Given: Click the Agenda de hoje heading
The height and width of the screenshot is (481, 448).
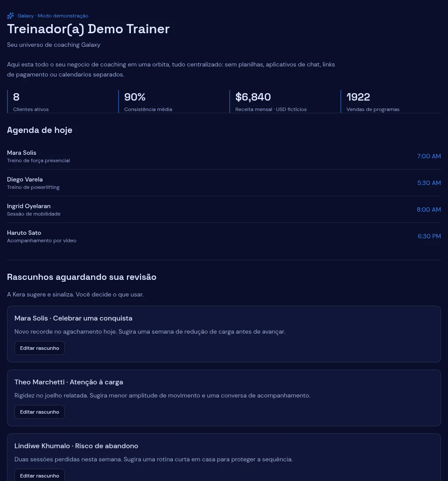Looking at the screenshot, I should 39,130.
